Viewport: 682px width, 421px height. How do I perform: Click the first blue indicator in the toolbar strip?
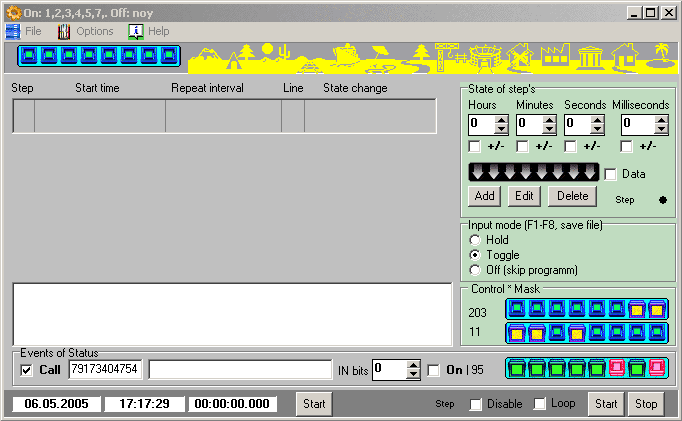29,56
